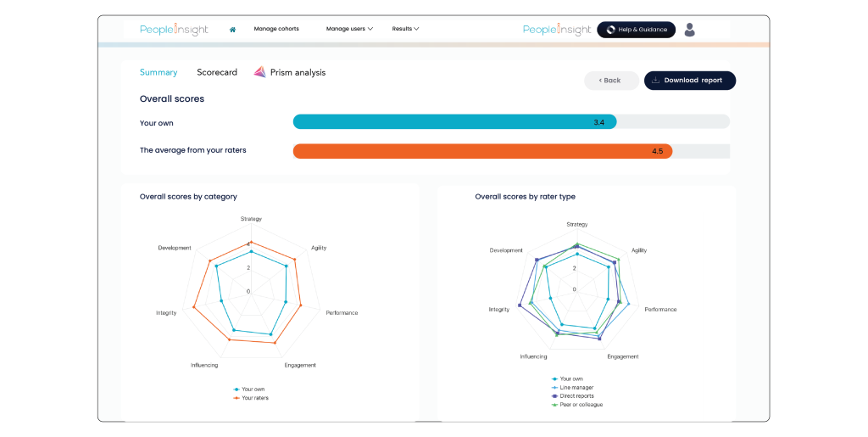
Task: Click Strategy label on rater type chart
Action: coord(576,224)
